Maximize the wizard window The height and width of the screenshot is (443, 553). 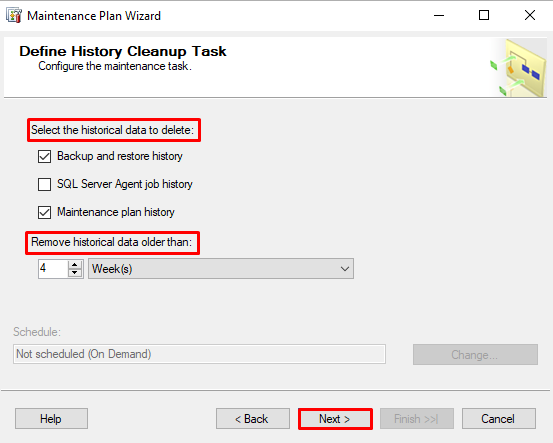(x=484, y=16)
